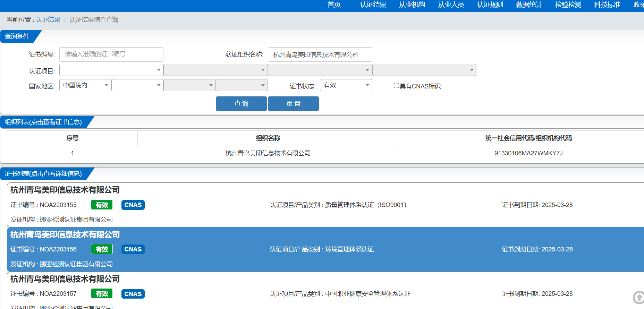Screen dimensions: 644x309
Task: Select the 组织列表 panel header tab
Action: [43, 122]
